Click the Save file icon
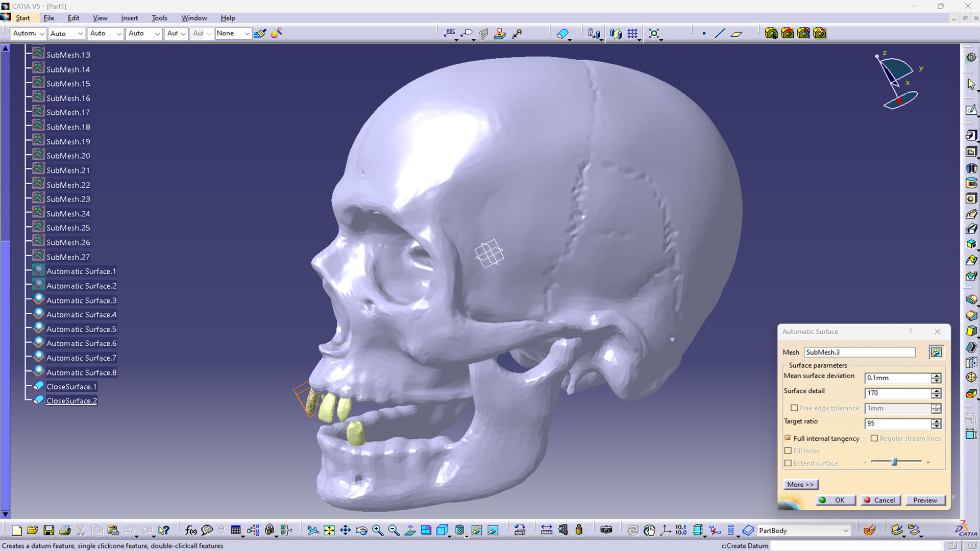The height and width of the screenshot is (551, 980). point(48,531)
